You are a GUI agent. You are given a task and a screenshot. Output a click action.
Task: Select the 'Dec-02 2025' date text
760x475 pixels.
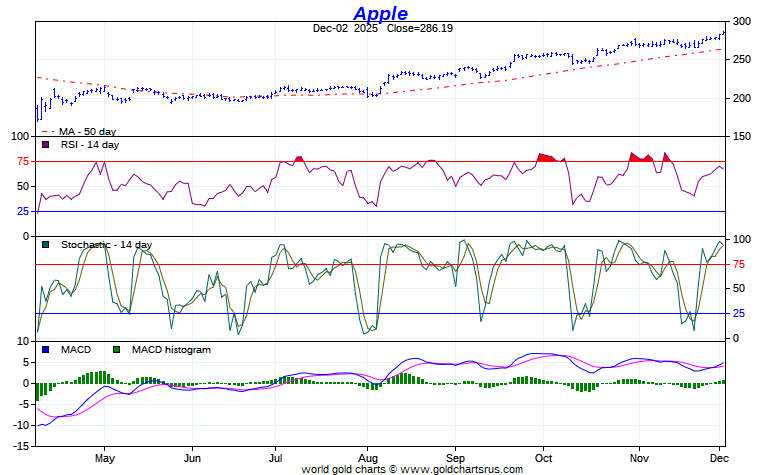click(x=345, y=28)
